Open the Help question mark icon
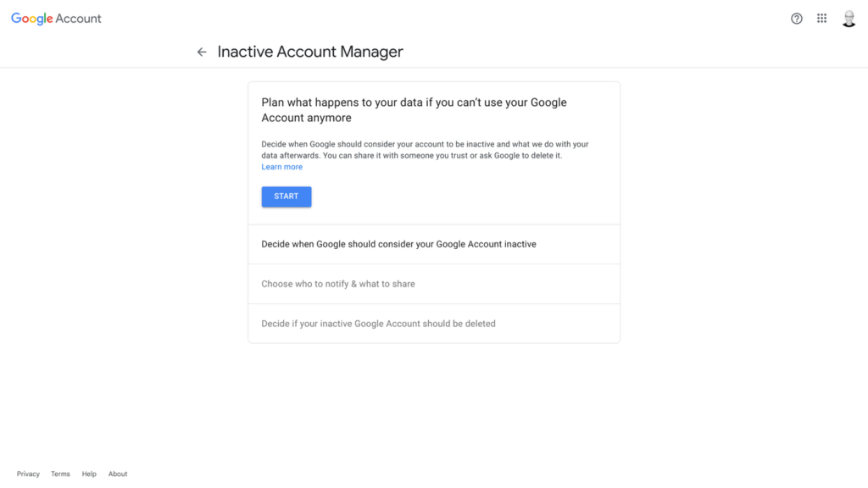 tap(796, 18)
